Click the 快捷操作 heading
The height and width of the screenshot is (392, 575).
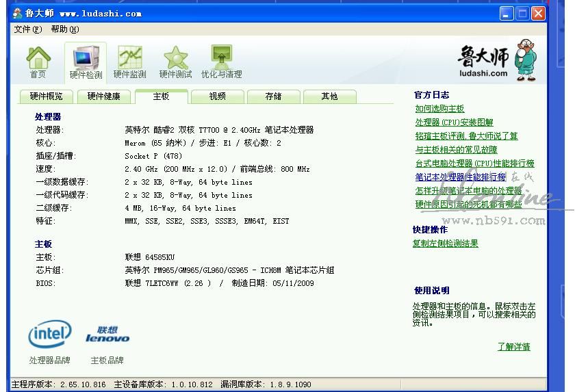430,230
